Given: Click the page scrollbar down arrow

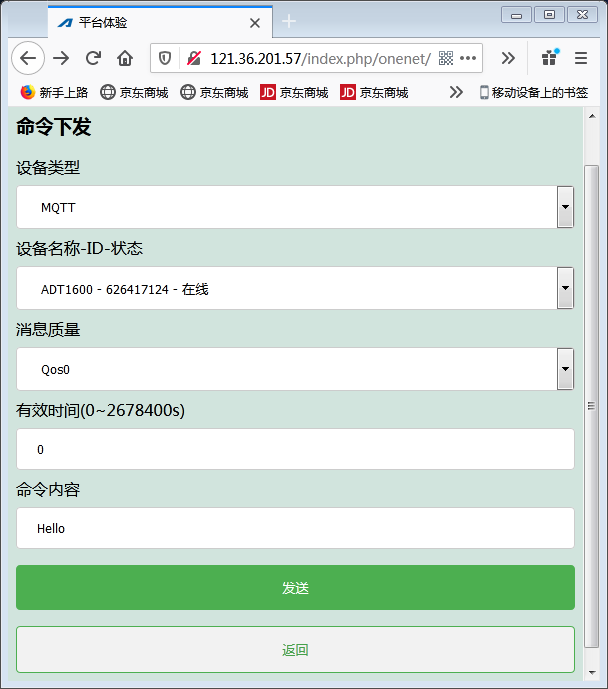Looking at the screenshot, I should click(x=592, y=673).
